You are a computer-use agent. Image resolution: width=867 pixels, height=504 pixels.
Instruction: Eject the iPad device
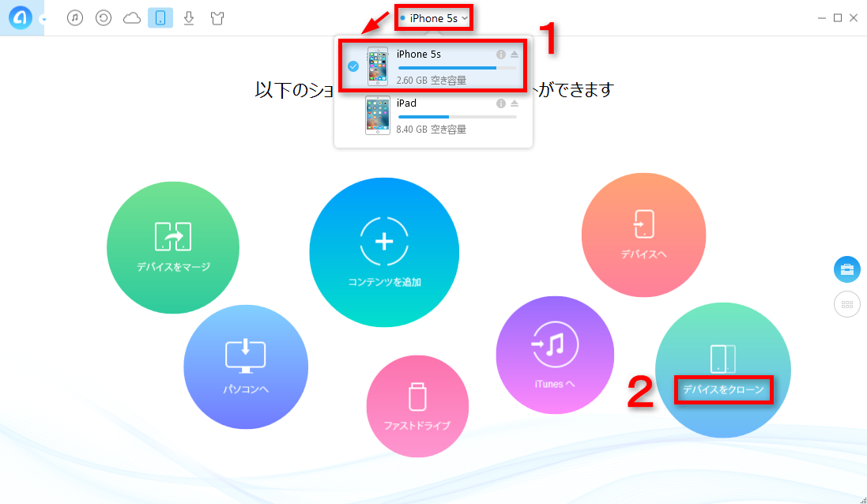[515, 103]
